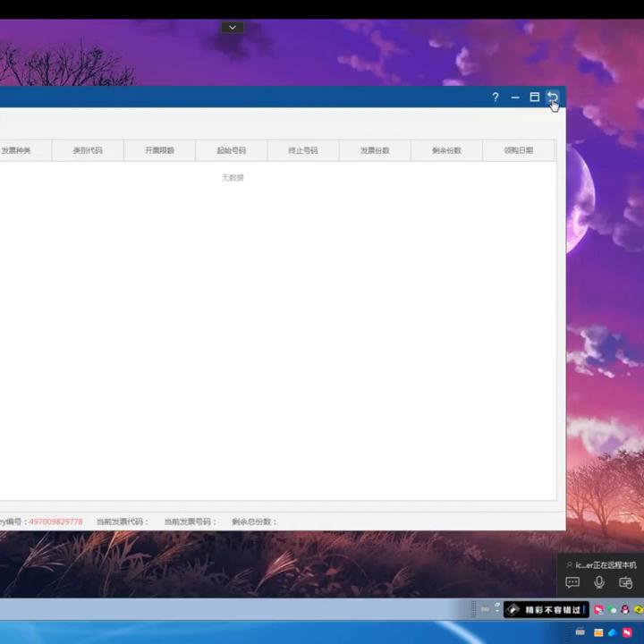
Task: Click the red key number 497009829778
Action: click(55, 521)
